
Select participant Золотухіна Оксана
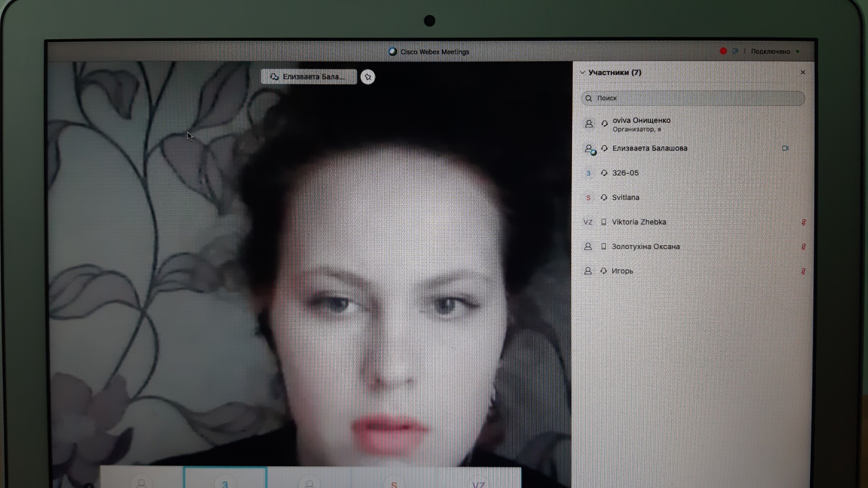pyautogui.click(x=693, y=247)
